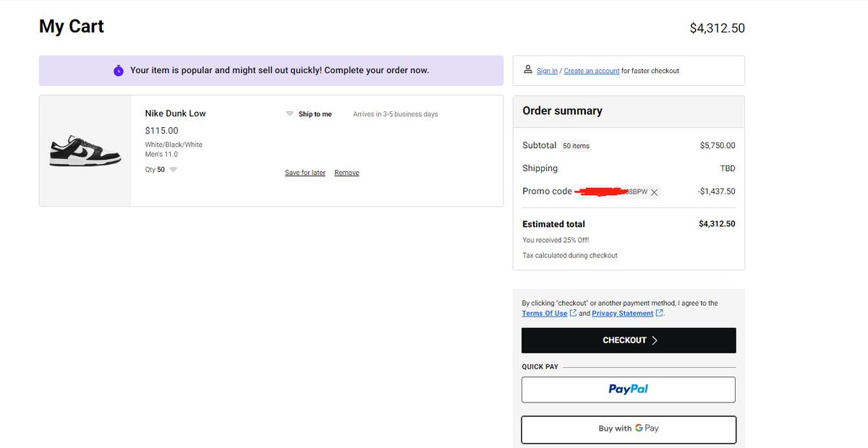Remove the applied promo code with X

point(654,192)
